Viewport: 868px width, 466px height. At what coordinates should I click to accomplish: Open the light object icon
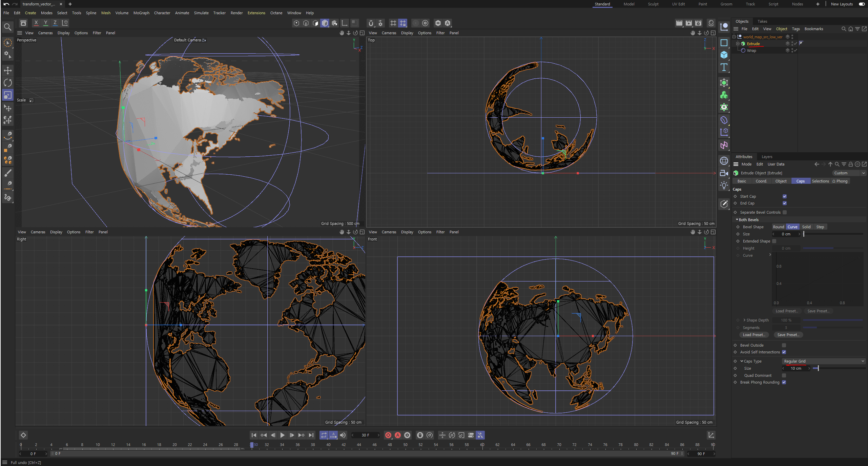click(724, 185)
